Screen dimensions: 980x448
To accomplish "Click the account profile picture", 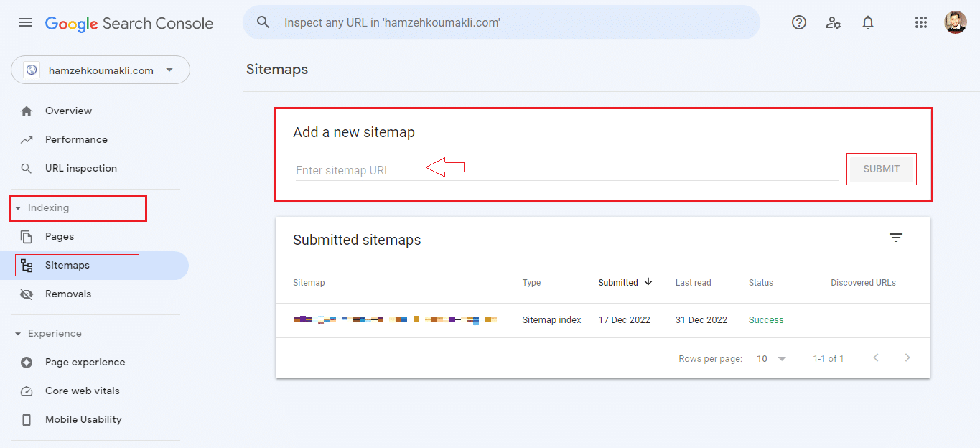I will (x=955, y=22).
